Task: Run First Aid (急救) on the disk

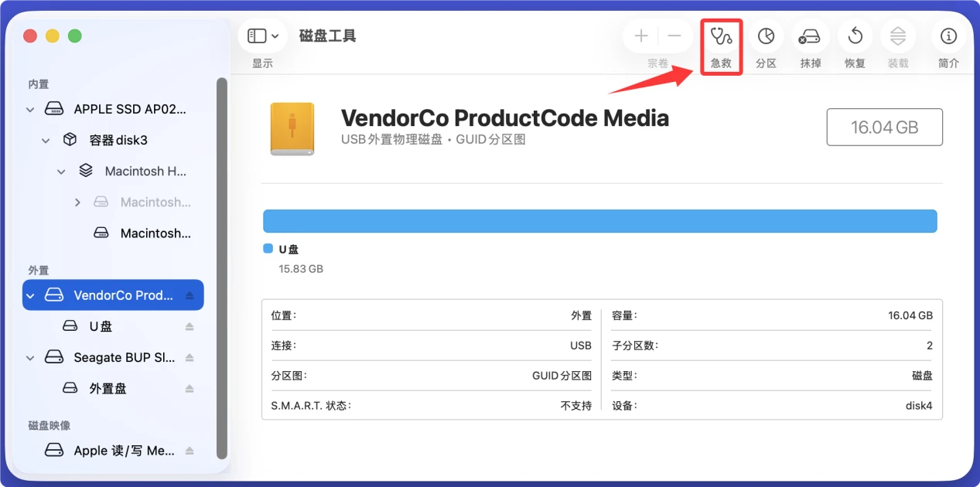Action: [x=721, y=36]
